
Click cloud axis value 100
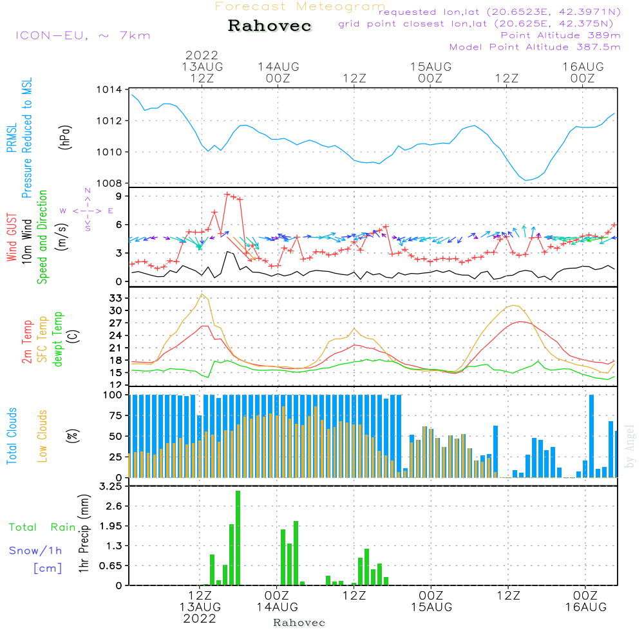[113, 395]
